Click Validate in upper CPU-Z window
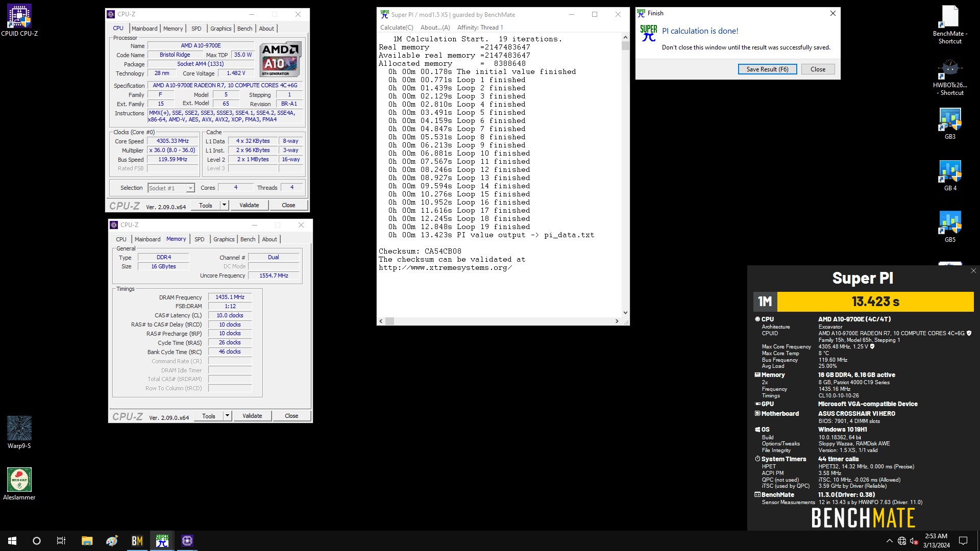Screen dimensions: 980x551 click(249, 205)
